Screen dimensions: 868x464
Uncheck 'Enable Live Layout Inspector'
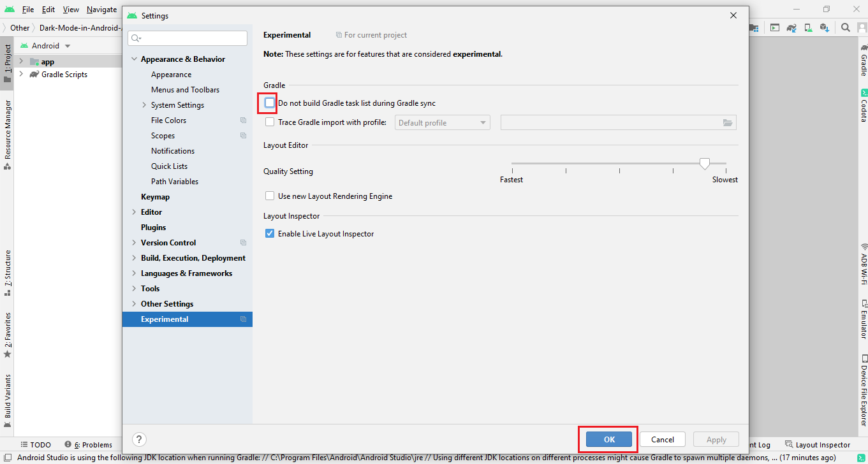(x=270, y=234)
